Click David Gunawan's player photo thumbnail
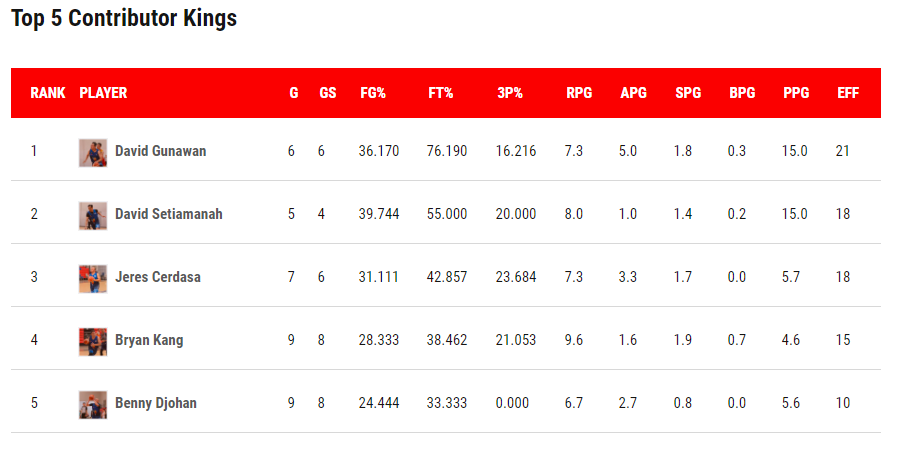The image size is (904, 457). click(x=93, y=152)
